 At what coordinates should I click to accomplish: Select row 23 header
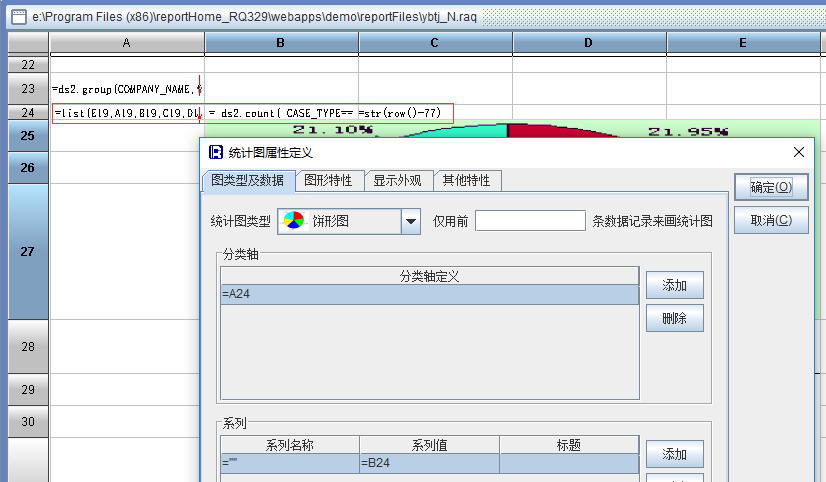coord(28,88)
